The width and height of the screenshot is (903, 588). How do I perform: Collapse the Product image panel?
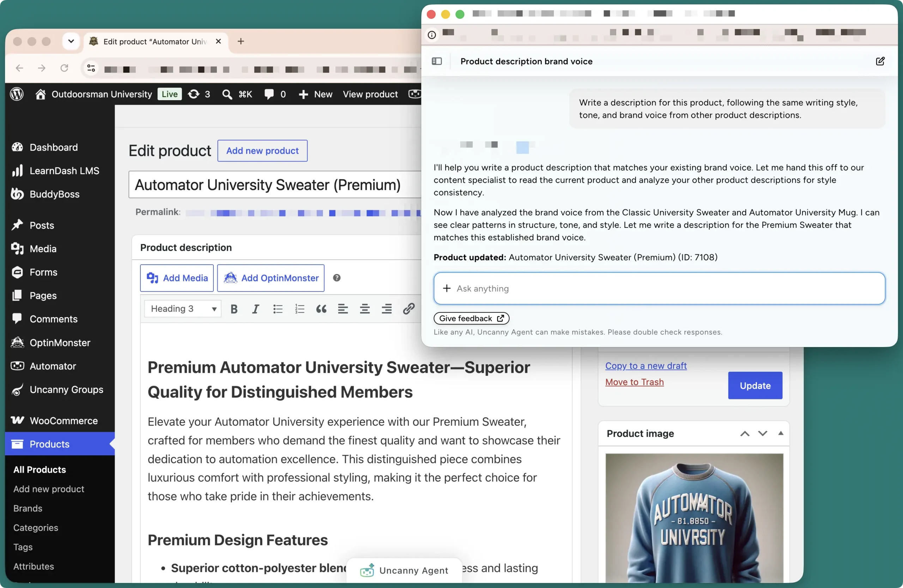781,433
